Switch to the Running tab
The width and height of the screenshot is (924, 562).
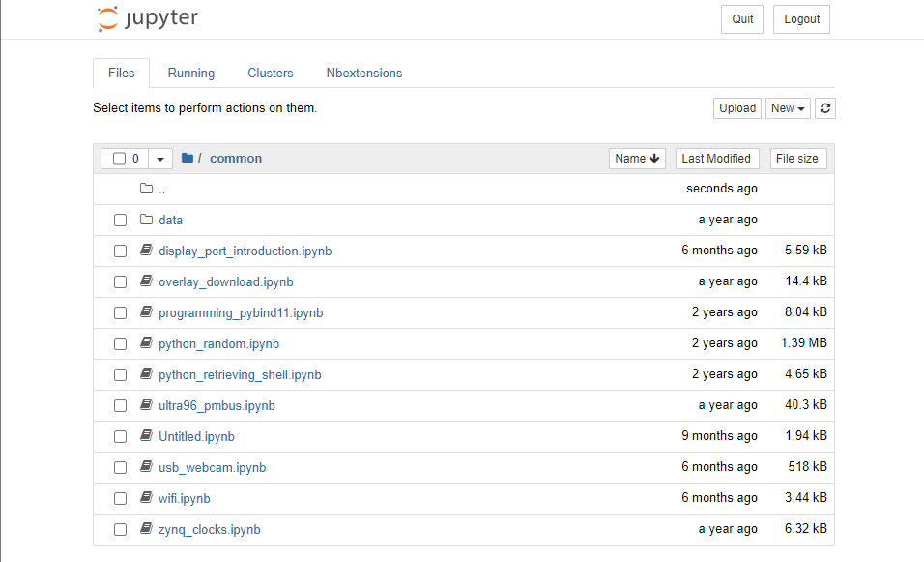pyautogui.click(x=191, y=74)
